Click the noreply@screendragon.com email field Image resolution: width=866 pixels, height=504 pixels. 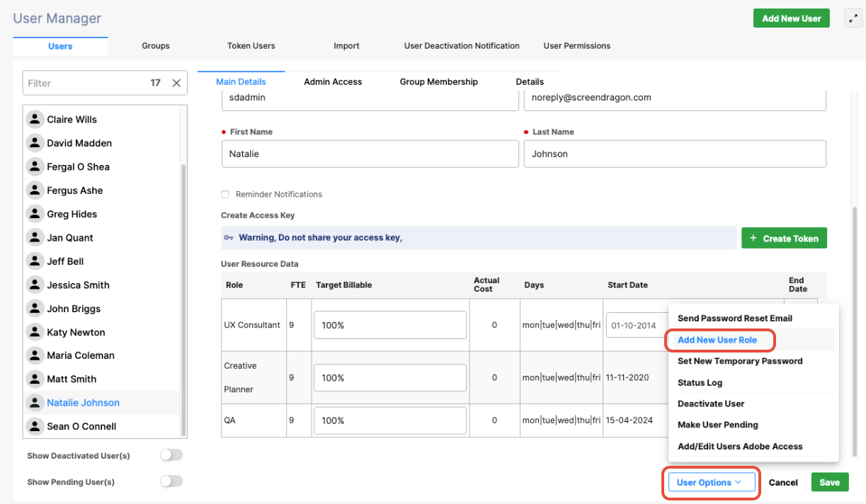[675, 99]
